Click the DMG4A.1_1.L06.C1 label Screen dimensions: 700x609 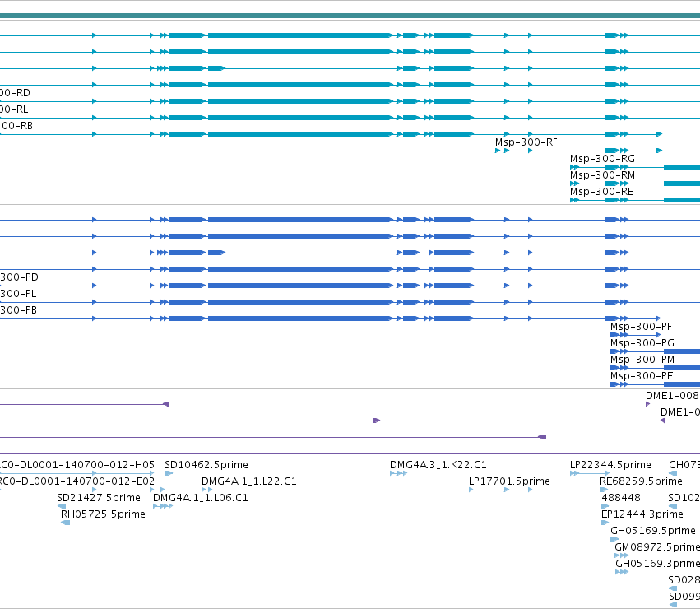(201, 498)
